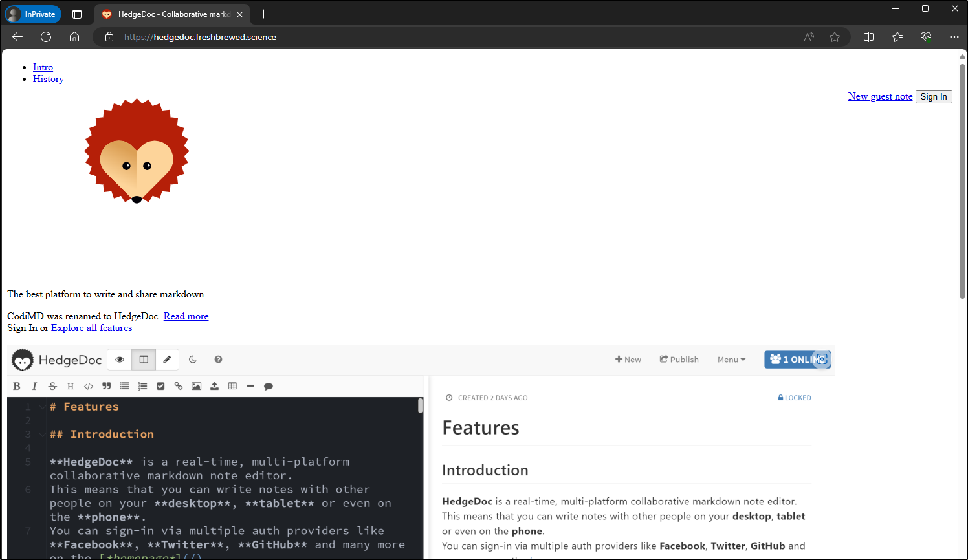Collapse the fold arrow beside '## Introduction' line

click(x=42, y=435)
